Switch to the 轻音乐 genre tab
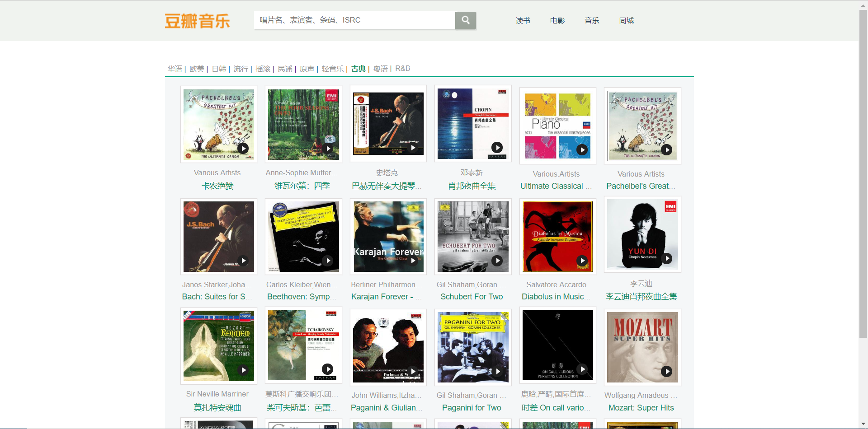 333,69
